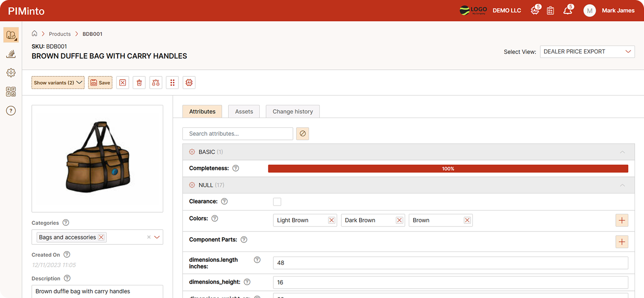
Task: Open the compare scales tool
Action: point(156,82)
